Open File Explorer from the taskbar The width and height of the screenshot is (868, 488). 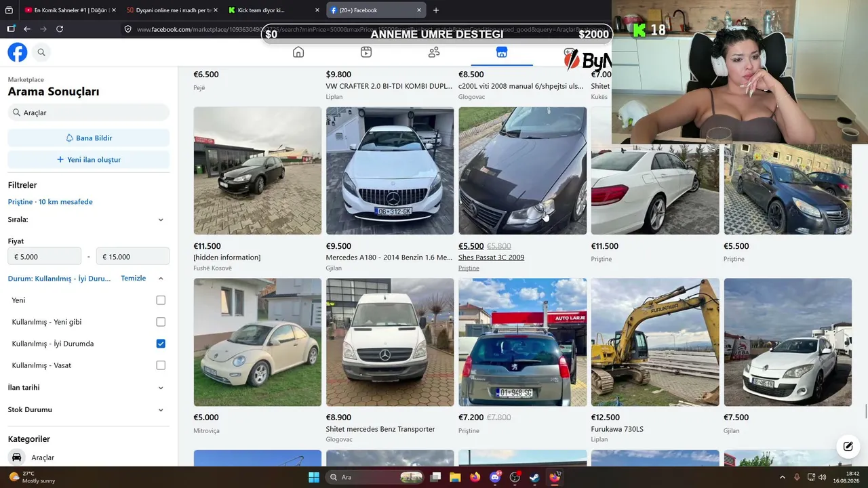coord(455,477)
